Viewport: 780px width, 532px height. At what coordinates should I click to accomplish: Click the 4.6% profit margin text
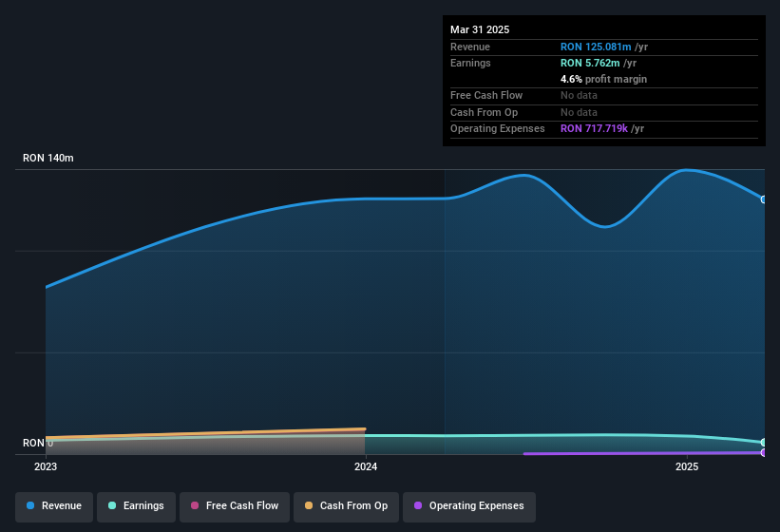[x=603, y=79]
